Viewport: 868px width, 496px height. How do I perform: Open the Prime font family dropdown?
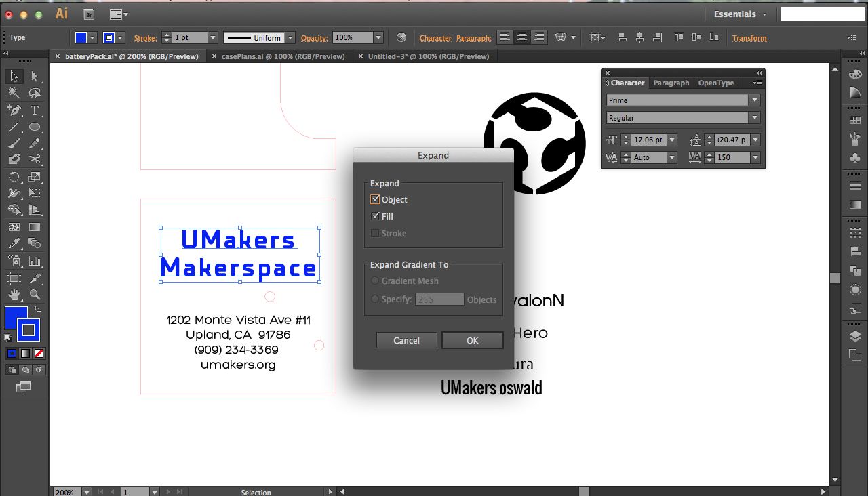tap(755, 100)
